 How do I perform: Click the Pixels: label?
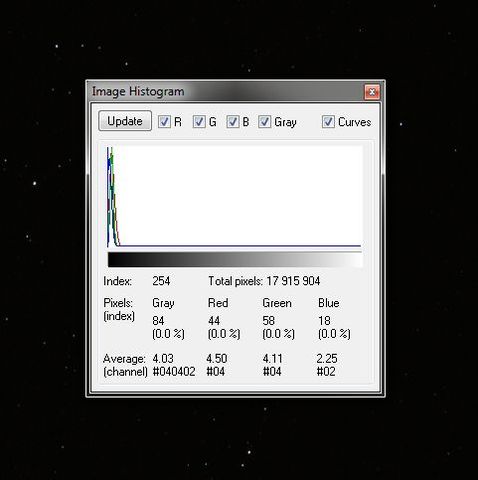point(118,303)
